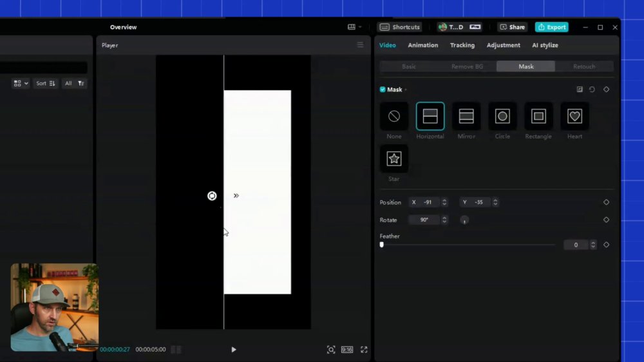644x362 pixels.
Task: Change the 9:16 aspect ratio
Action: coord(347,350)
